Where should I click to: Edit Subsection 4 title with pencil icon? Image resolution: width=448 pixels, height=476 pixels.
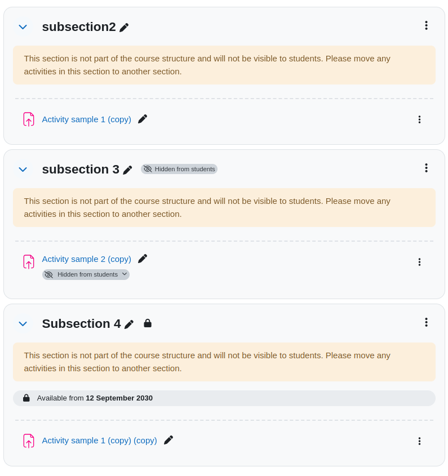pyautogui.click(x=129, y=324)
